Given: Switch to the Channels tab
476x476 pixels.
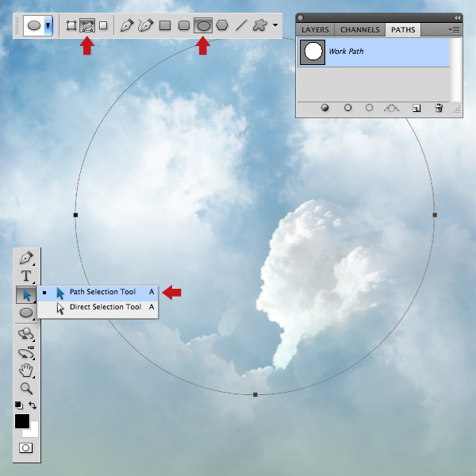Looking at the screenshot, I should (x=359, y=30).
